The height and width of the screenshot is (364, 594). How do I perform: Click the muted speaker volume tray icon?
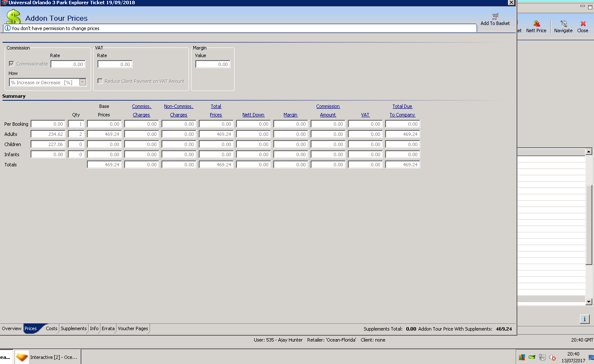click(x=552, y=357)
